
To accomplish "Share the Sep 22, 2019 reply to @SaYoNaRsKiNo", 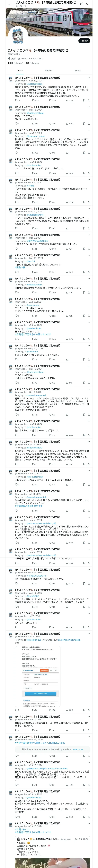I will pyautogui.click(x=89, y=228).
